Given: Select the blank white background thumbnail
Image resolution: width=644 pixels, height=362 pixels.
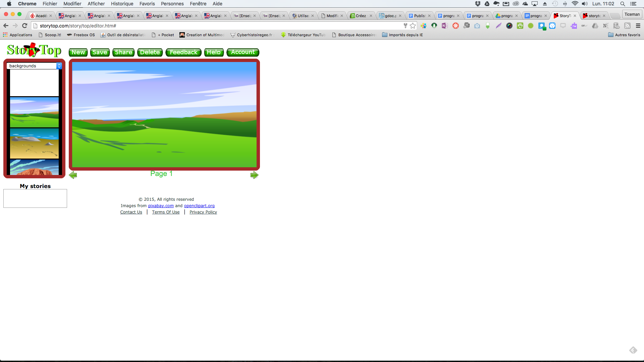Looking at the screenshot, I should coord(34,82).
